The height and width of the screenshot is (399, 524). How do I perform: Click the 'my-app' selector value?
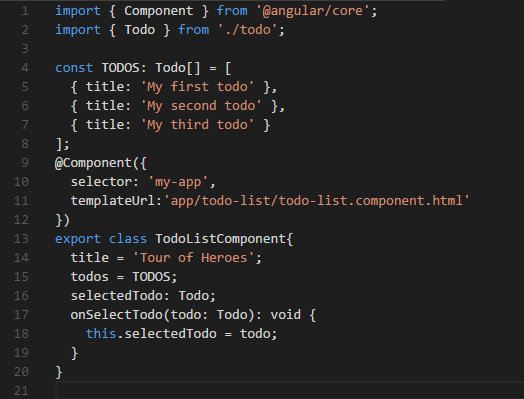click(178, 182)
